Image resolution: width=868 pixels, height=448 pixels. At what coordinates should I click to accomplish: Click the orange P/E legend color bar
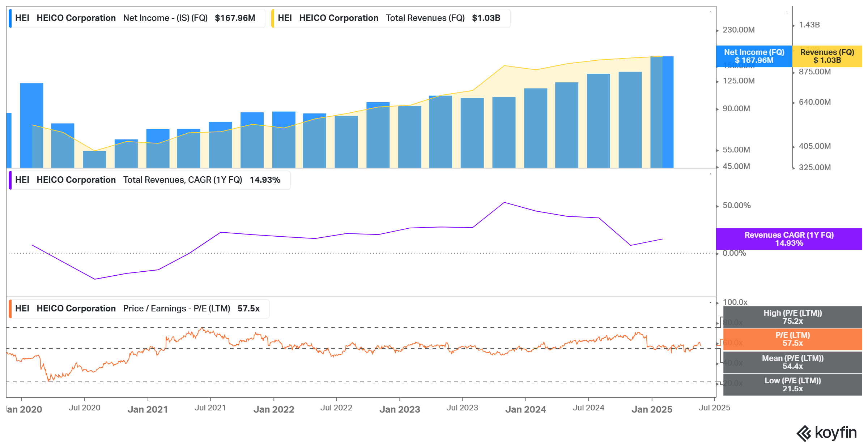[x=10, y=309]
